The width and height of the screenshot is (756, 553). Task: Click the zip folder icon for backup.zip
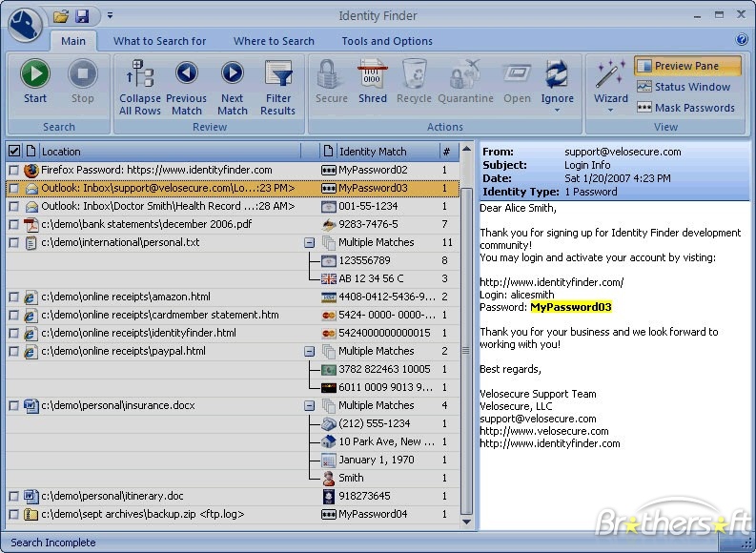tap(31, 515)
